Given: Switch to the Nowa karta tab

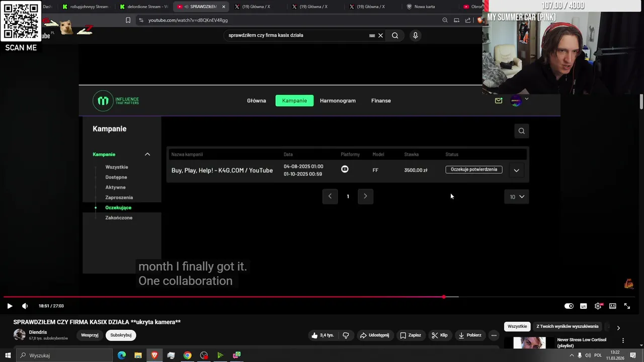Looking at the screenshot, I should coord(428,7).
